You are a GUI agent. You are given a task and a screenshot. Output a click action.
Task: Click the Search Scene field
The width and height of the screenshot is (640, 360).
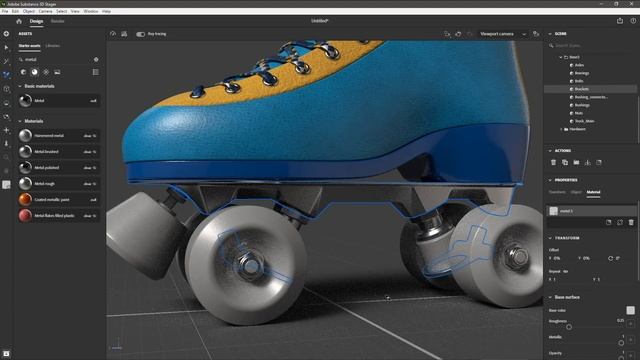[592, 46]
